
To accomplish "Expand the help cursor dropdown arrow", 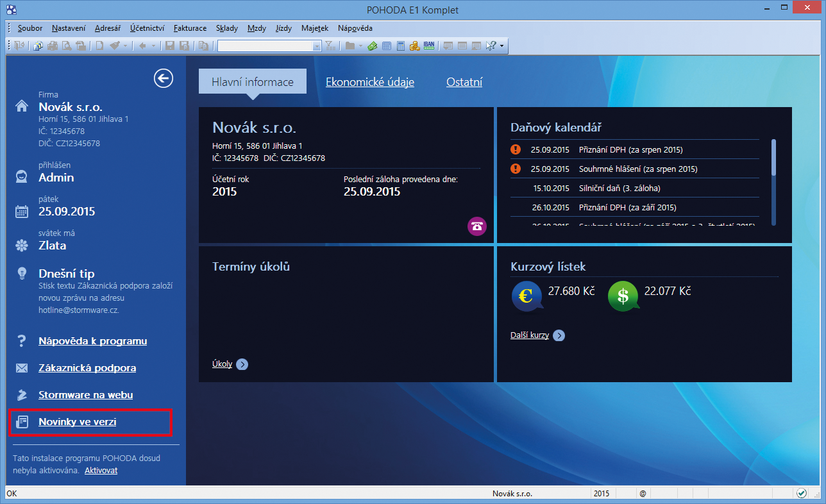I will [501, 46].
